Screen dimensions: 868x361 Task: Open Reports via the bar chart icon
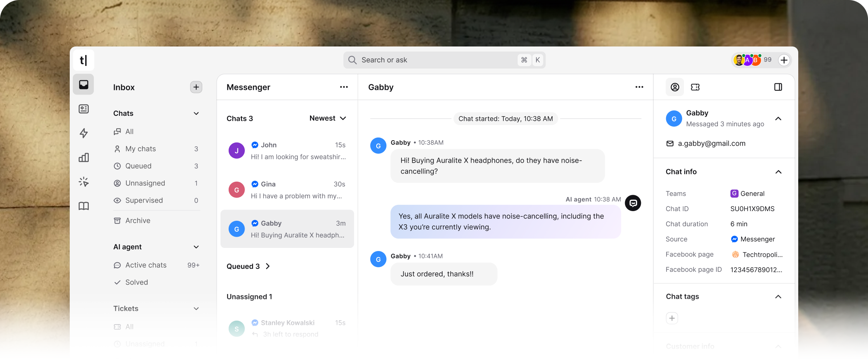coord(83,157)
